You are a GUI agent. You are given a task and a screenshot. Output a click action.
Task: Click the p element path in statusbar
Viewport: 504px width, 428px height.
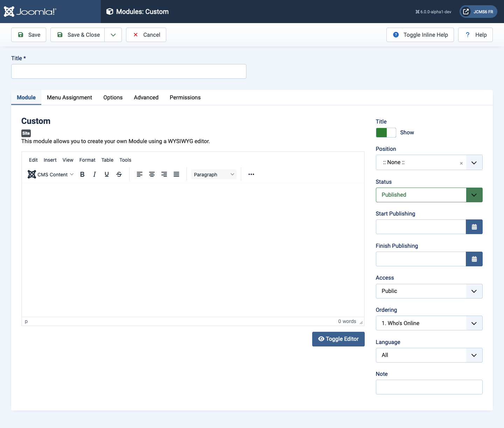click(26, 321)
